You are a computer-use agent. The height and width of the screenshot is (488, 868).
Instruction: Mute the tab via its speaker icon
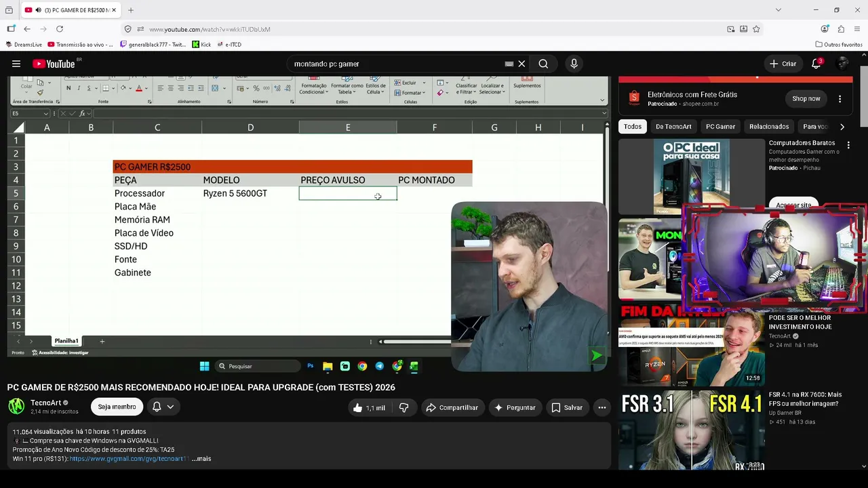coord(38,10)
